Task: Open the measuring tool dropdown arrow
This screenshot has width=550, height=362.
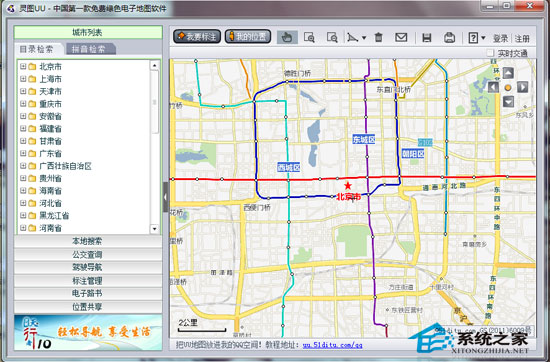Action: click(364, 38)
